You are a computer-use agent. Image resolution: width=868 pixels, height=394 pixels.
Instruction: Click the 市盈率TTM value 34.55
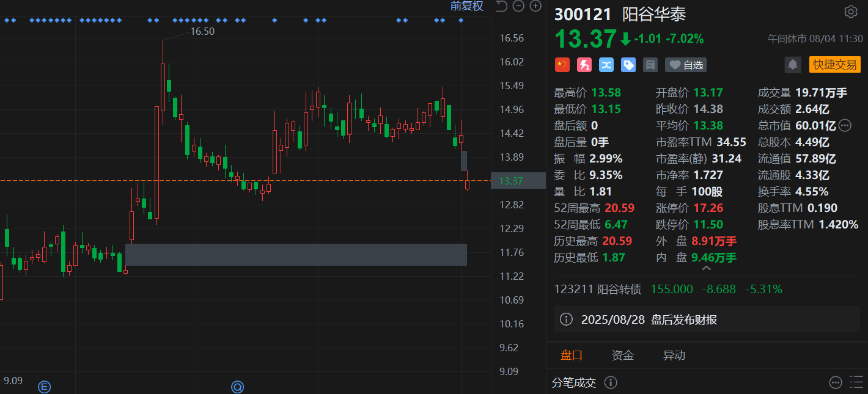[732, 142]
